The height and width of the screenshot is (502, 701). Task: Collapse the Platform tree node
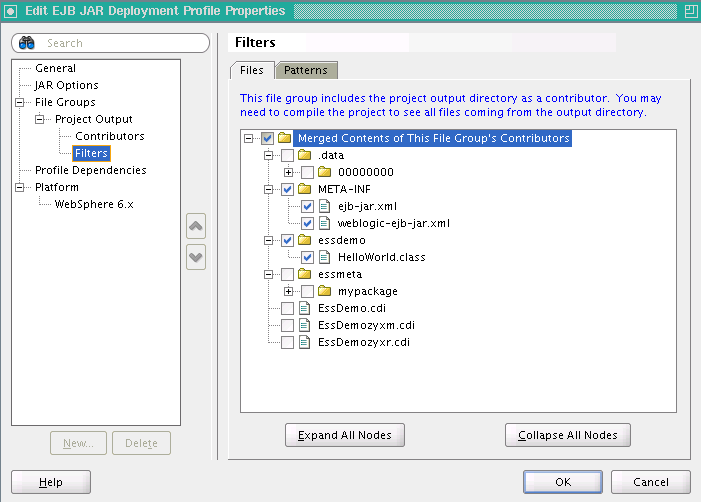coord(19,187)
